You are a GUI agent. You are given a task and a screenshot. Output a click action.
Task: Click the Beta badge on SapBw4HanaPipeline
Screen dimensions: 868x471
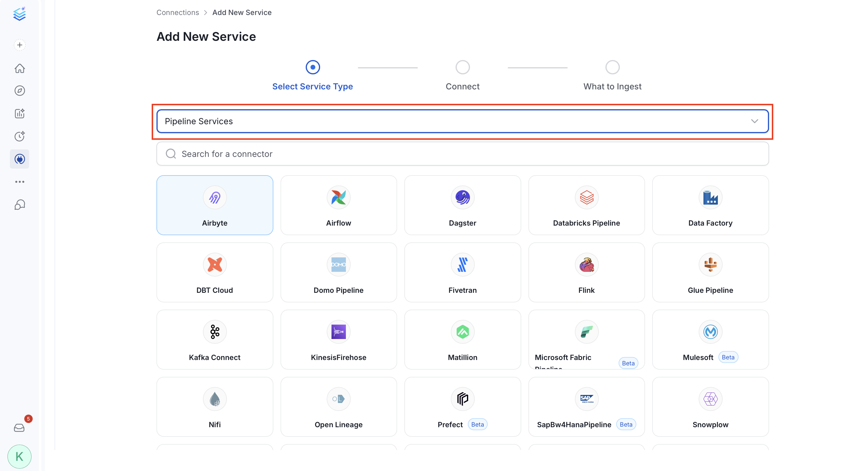point(626,424)
